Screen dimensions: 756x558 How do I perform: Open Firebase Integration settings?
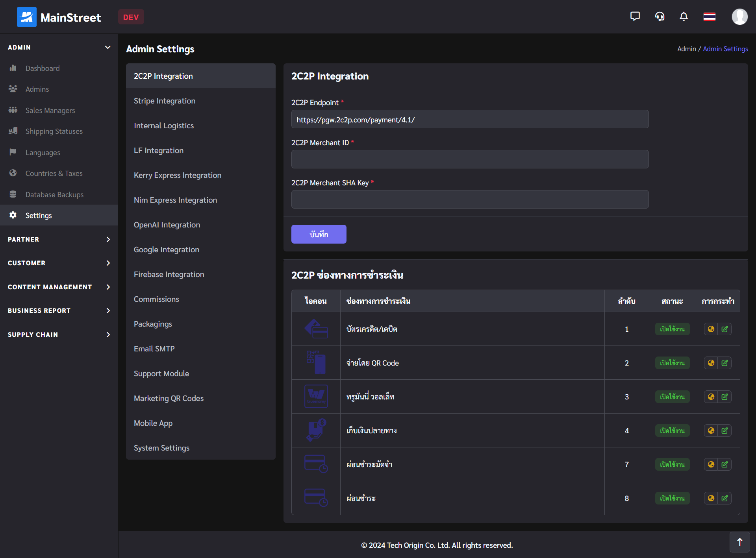[x=201, y=274]
